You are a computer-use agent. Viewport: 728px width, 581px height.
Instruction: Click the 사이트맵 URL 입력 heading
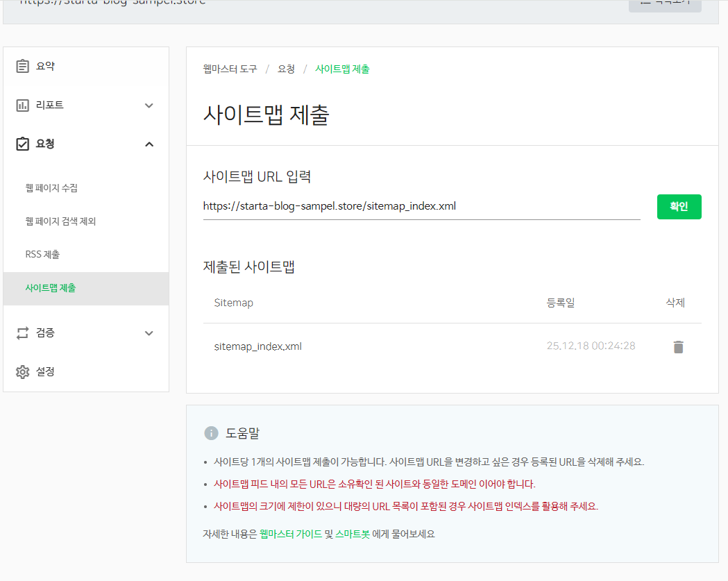pyautogui.click(x=257, y=176)
